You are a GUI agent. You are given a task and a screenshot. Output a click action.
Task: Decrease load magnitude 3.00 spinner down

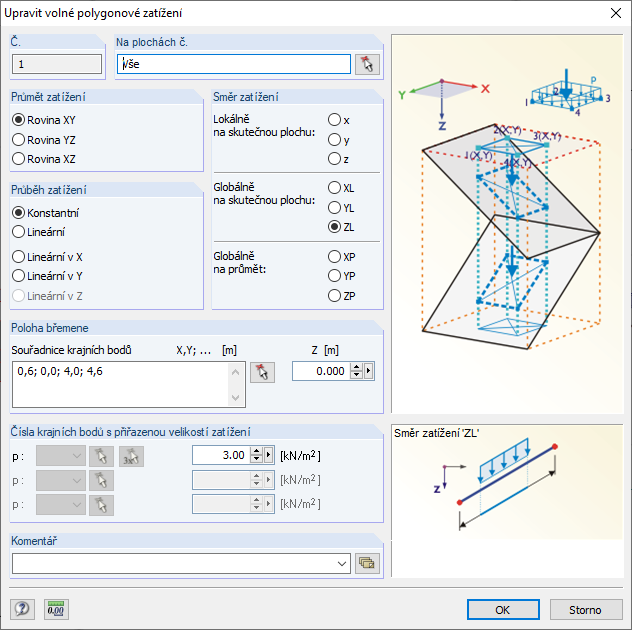click(x=256, y=460)
